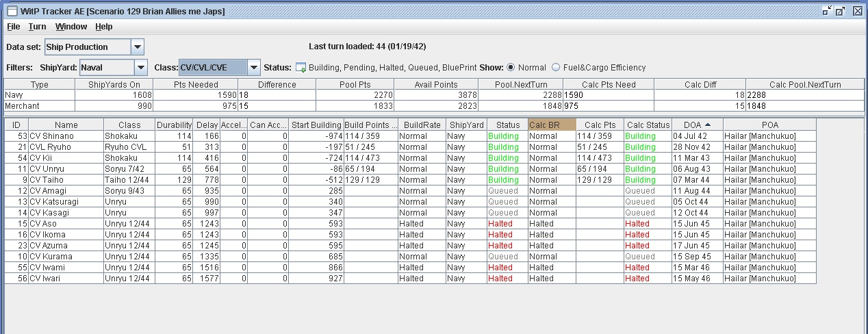
Task: Click the 129 / 129 build points cell
Action: click(x=371, y=180)
